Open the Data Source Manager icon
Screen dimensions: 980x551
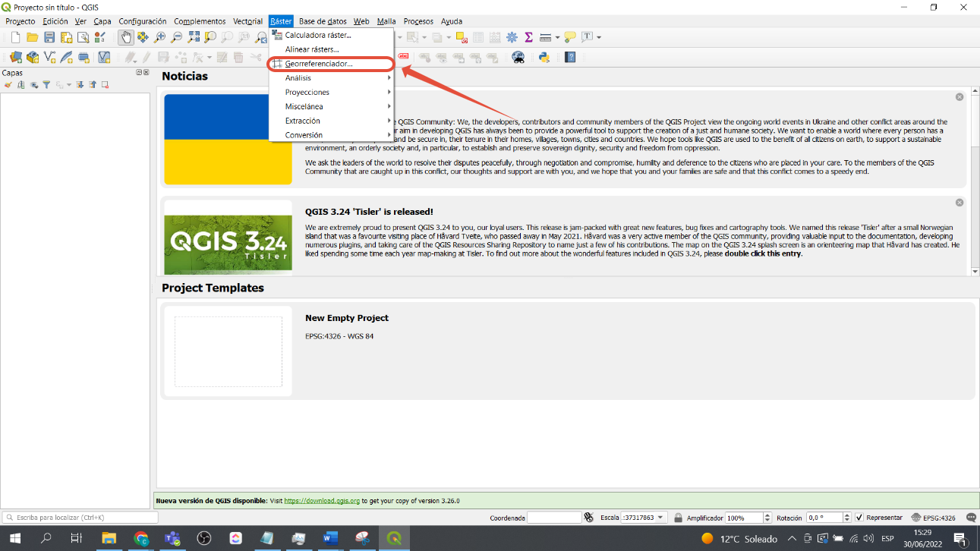pyautogui.click(x=16, y=57)
